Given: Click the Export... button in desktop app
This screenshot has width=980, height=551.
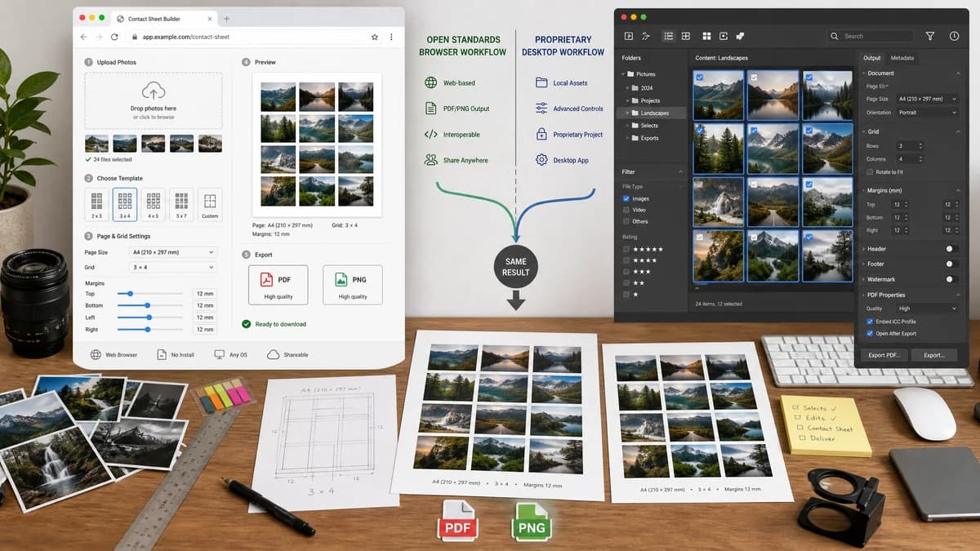Looking at the screenshot, I should pyautogui.click(x=933, y=355).
